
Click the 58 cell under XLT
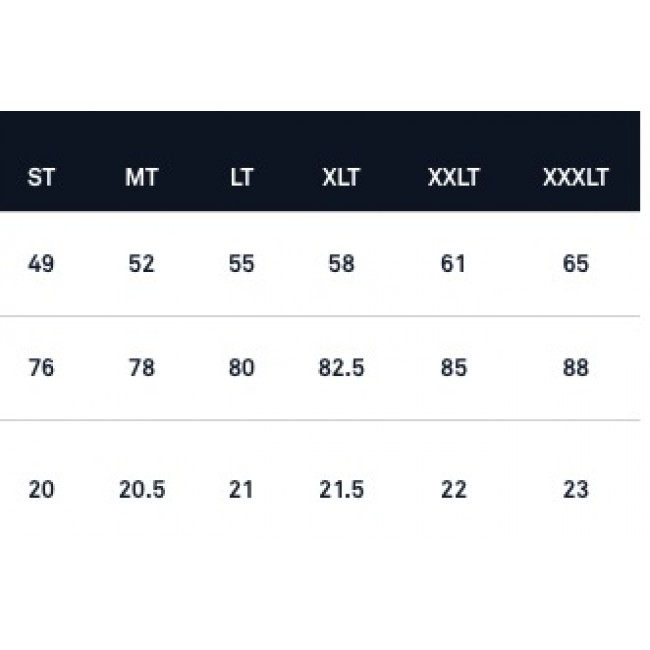(341, 265)
